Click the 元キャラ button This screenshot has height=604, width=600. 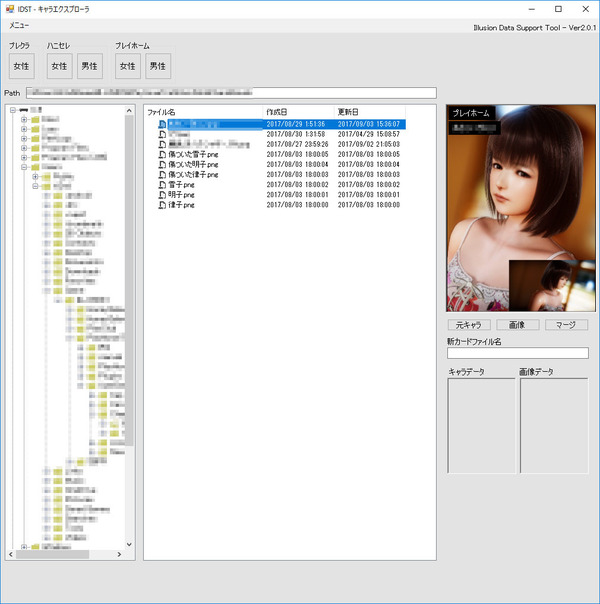pos(469,325)
